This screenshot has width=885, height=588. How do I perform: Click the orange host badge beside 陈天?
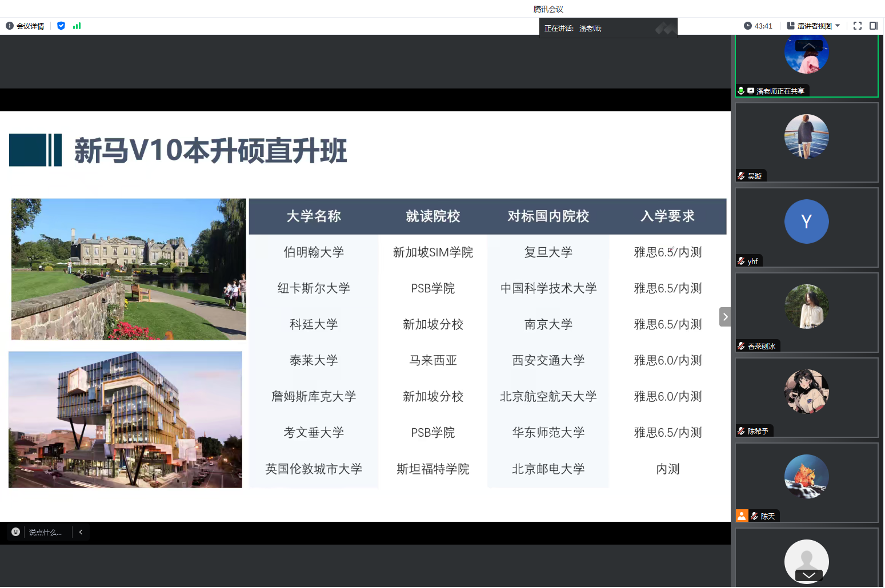tap(742, 516)
